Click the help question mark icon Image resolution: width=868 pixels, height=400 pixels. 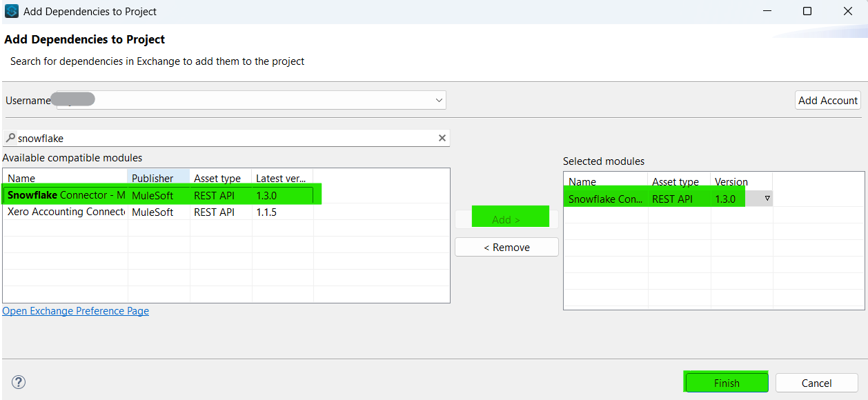(19, 382)
